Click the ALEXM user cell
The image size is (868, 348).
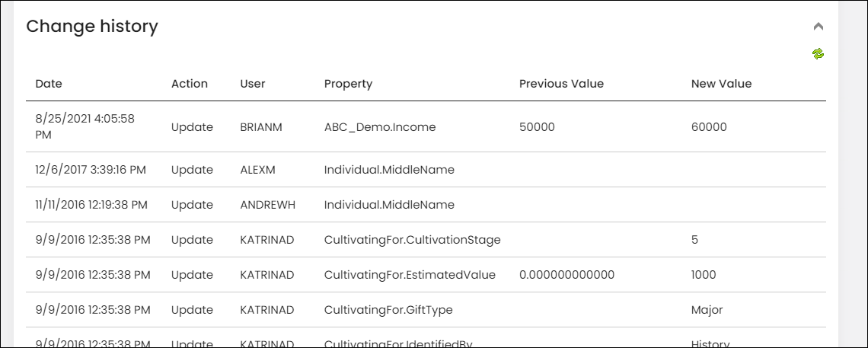pyautogui.click(x=257, y=170)
